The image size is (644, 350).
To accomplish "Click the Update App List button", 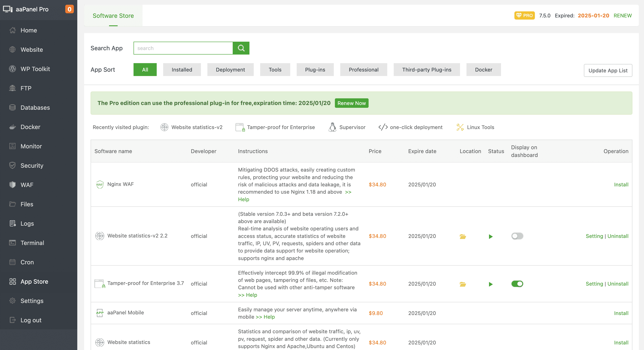I will tap(608, 70).
